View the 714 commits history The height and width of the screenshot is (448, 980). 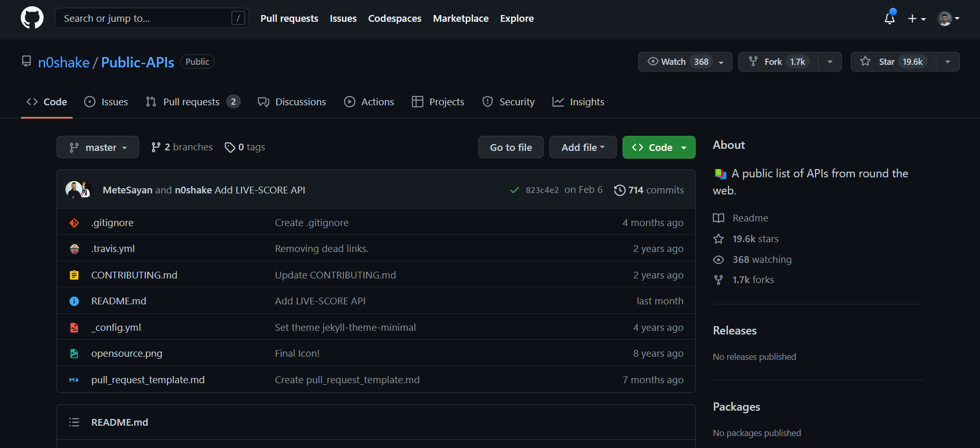(x=649, y=190)
